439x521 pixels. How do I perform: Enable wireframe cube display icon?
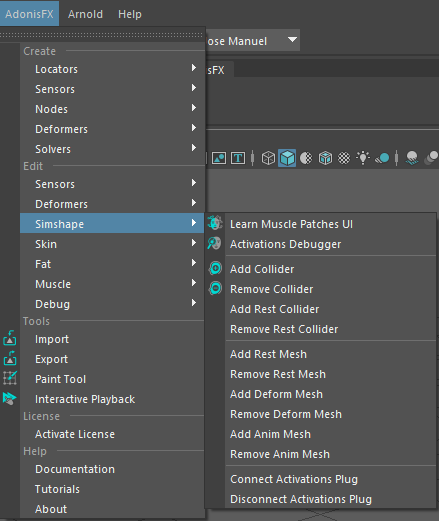268,158
